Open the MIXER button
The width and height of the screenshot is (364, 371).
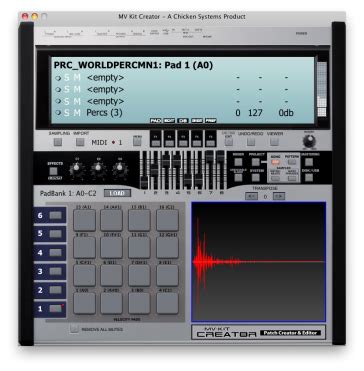(x=238, y=162)
